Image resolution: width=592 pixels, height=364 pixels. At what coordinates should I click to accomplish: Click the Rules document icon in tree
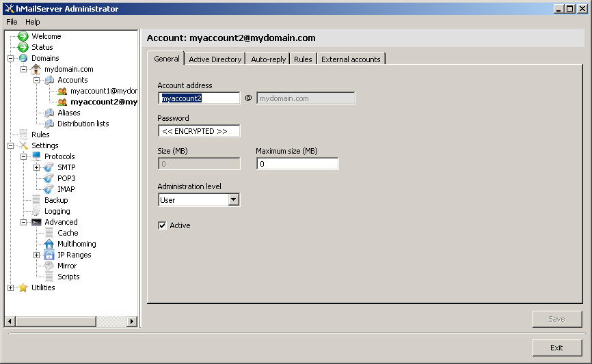[x=23, y=135]
